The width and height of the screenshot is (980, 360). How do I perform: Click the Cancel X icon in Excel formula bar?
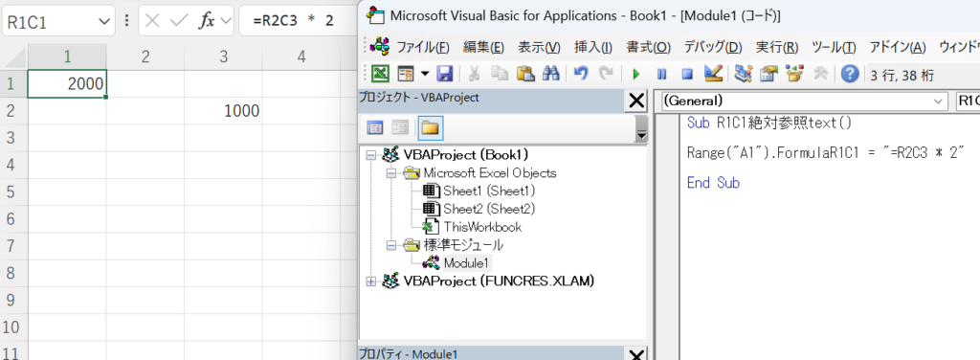pos(152,21)
